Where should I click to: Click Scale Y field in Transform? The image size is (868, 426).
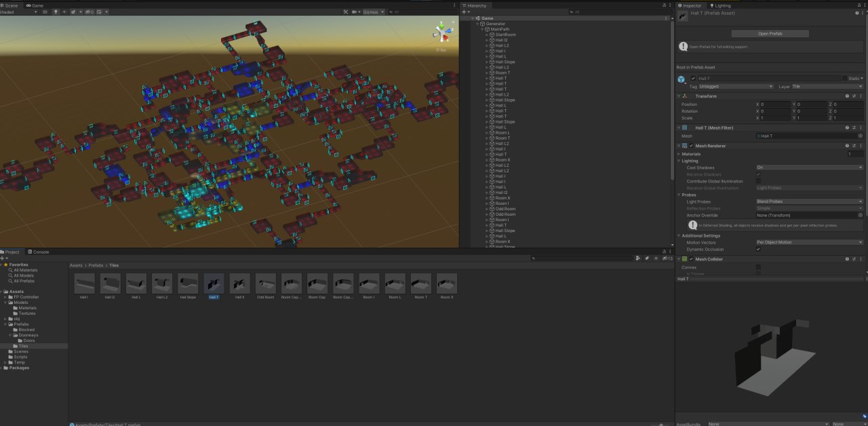[x=812, y=118]
